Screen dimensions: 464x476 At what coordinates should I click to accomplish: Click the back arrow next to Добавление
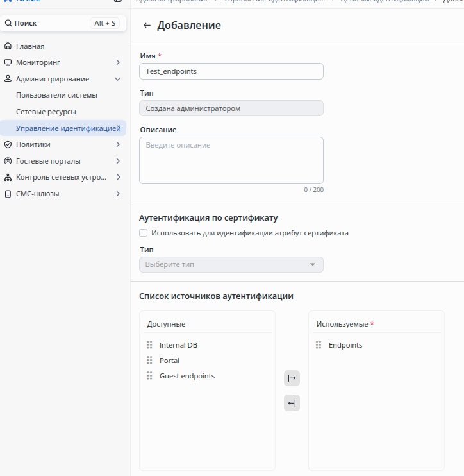[147, 26]
